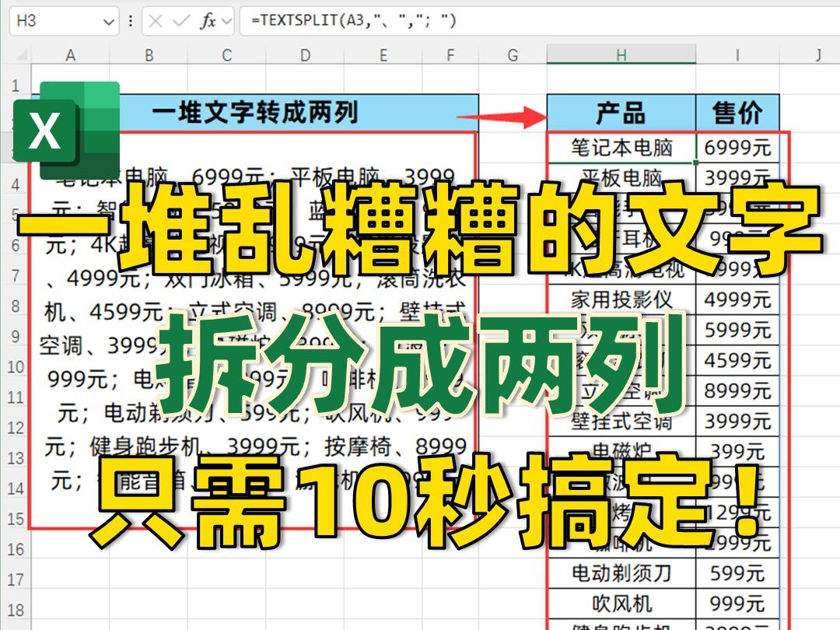
Task: Select column A header
Action: coord(70,54)
